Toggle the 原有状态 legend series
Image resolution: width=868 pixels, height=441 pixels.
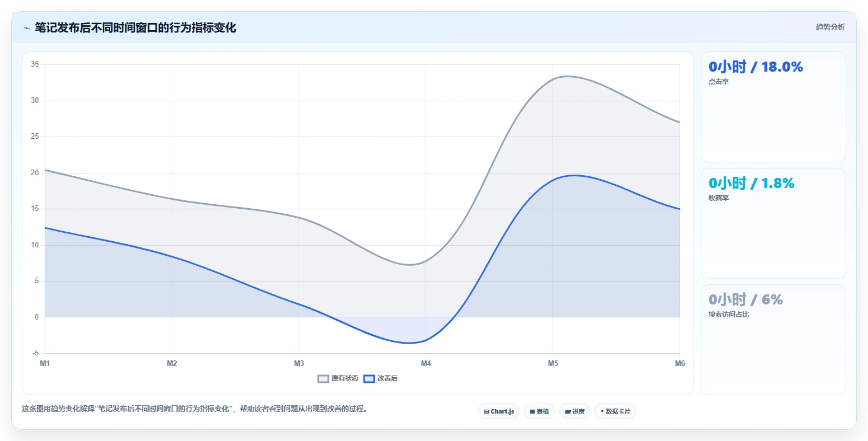tap(338, 378)
